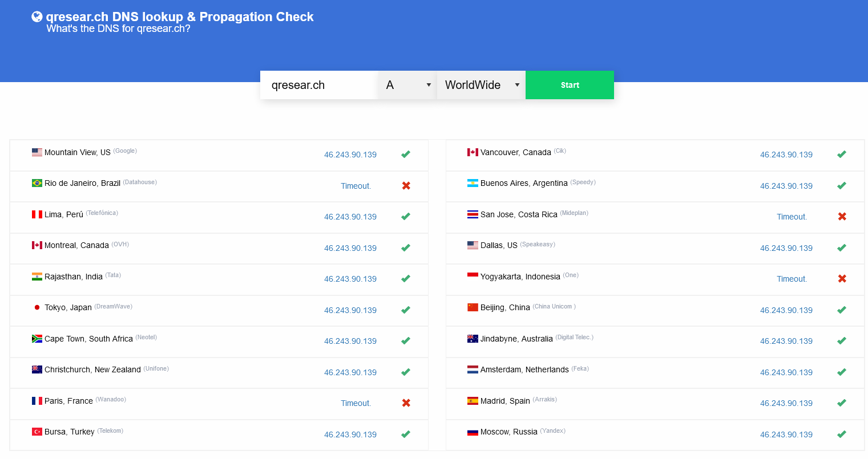
Task: Click the 'Cape Town, South Africa' location text
Action: (88, 339)
